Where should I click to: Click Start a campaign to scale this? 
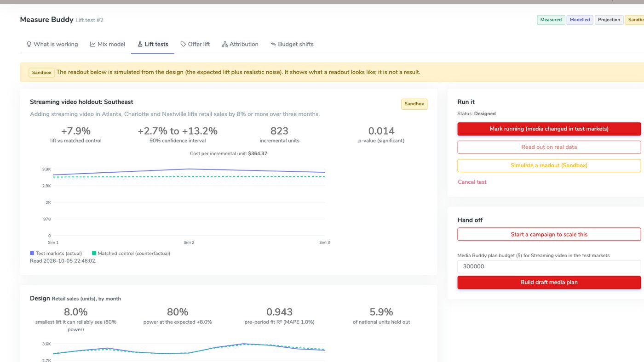point(549,234)
